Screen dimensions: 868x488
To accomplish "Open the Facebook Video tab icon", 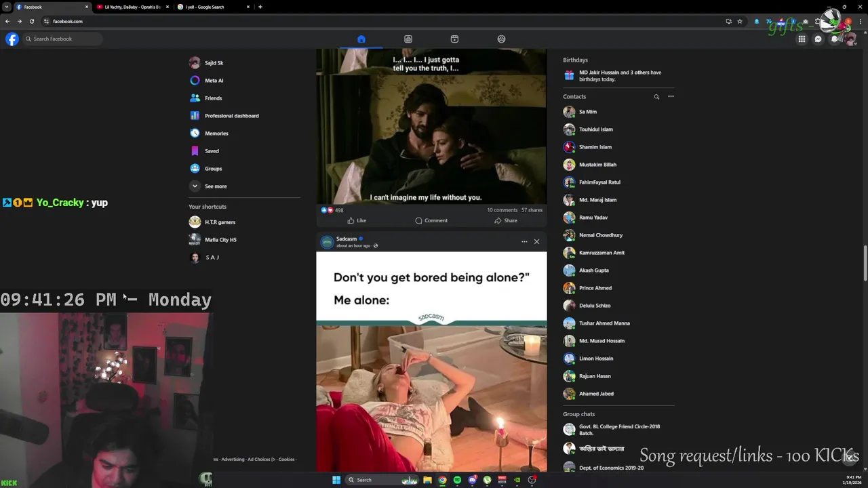I will tap(408, 39).
